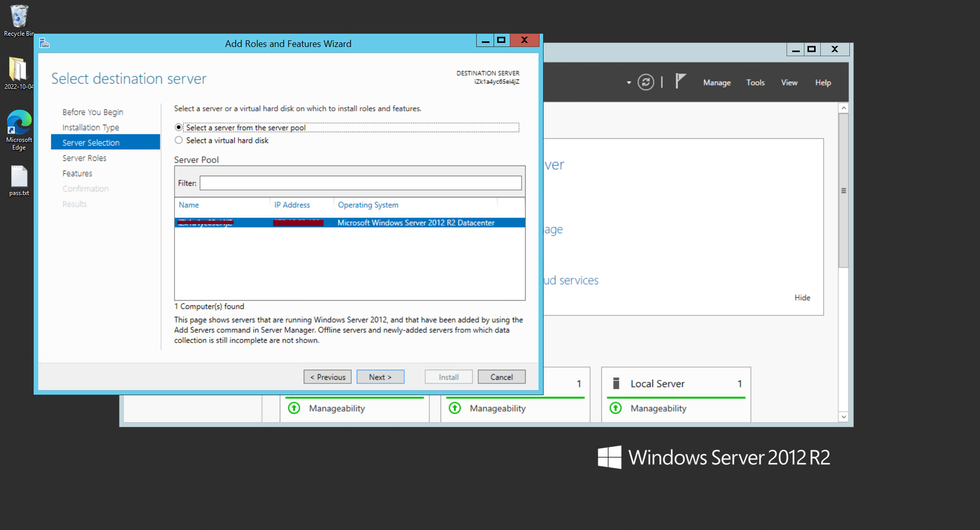This screenshot has height=530, width=980.
Task: Click Hide in the Server Manager welcome tile
Action: pyautogui.click(x=802, y=298)
